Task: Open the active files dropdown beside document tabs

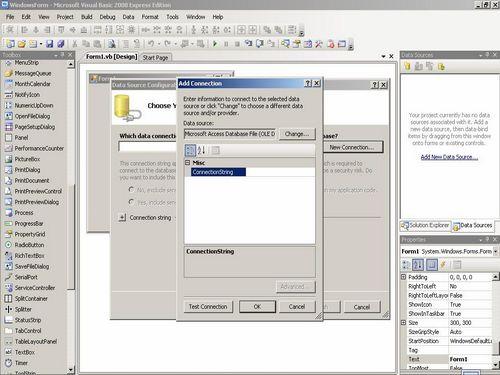Action: pyautogui.click(x=383, y=57)
